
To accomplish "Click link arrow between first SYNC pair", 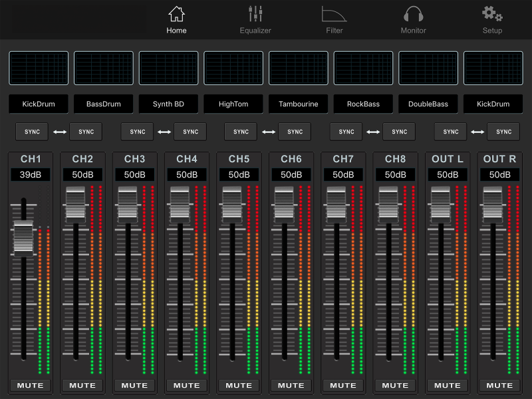I will [x=59, y=132].
